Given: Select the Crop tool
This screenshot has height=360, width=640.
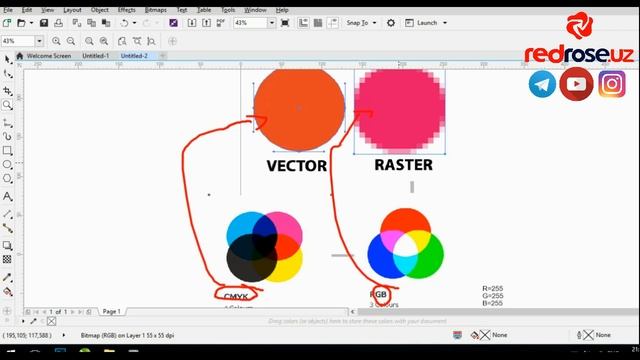Looking at the screenshot, I should 7,91.
